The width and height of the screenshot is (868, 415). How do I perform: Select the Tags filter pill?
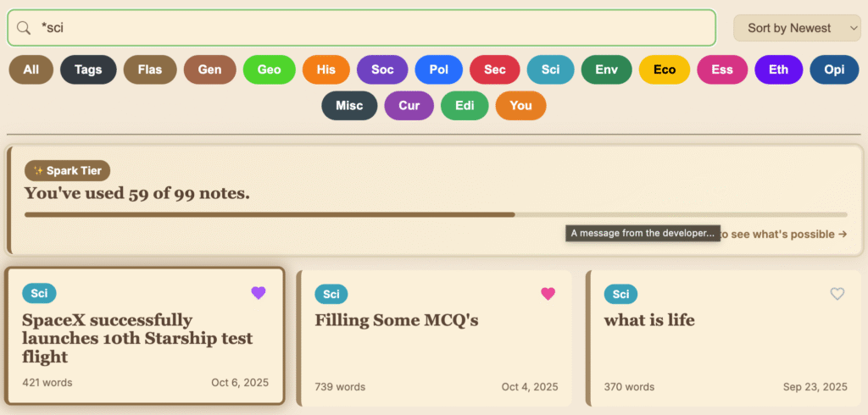tap(88, 69)
